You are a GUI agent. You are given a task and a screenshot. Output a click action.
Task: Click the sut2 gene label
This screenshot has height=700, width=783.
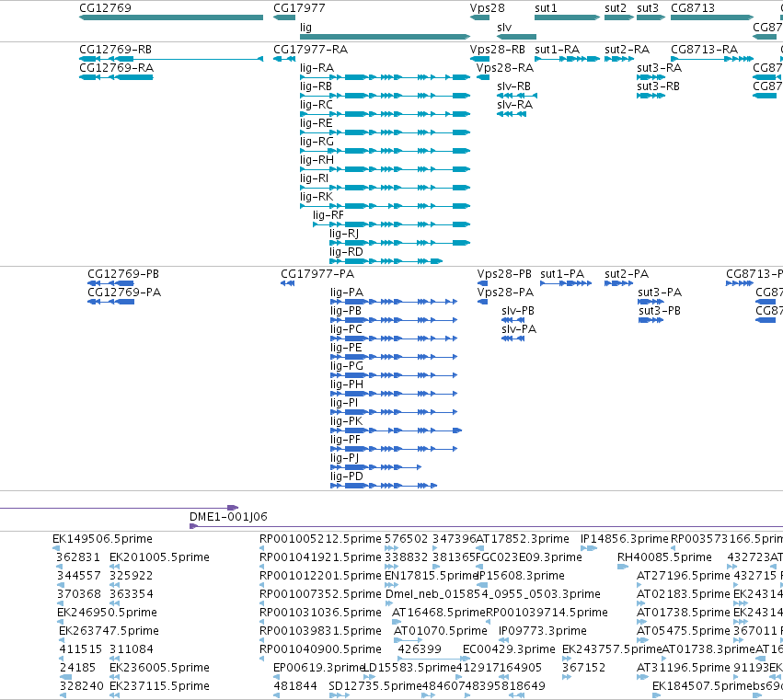coord(616,8)
